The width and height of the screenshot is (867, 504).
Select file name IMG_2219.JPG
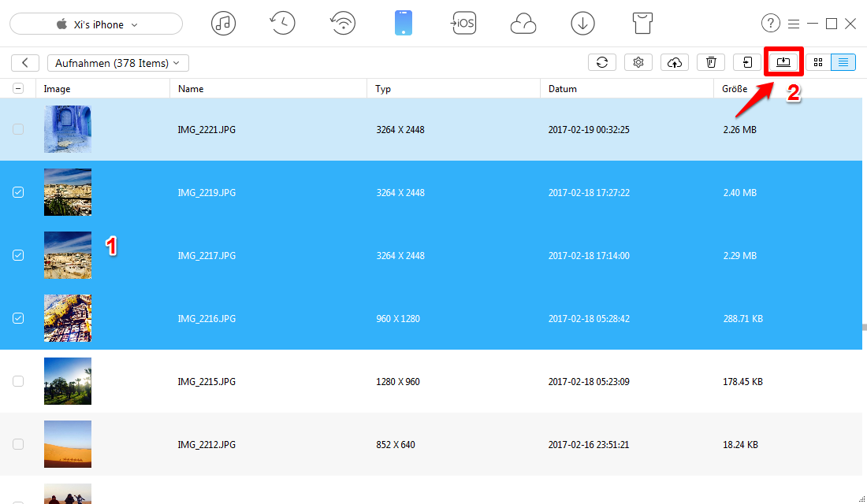(x=207, y=193)
